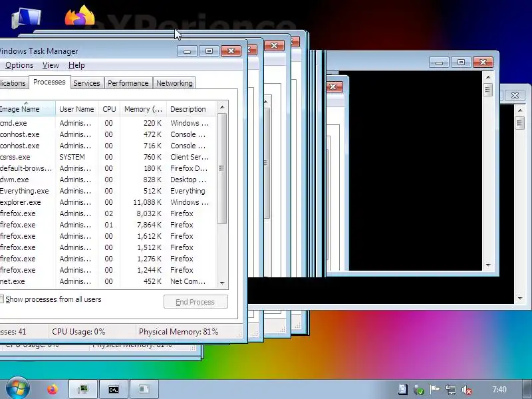Open the computer desktop icon at top left
This screenshot has width=532, height=399.
click(26, 17)
